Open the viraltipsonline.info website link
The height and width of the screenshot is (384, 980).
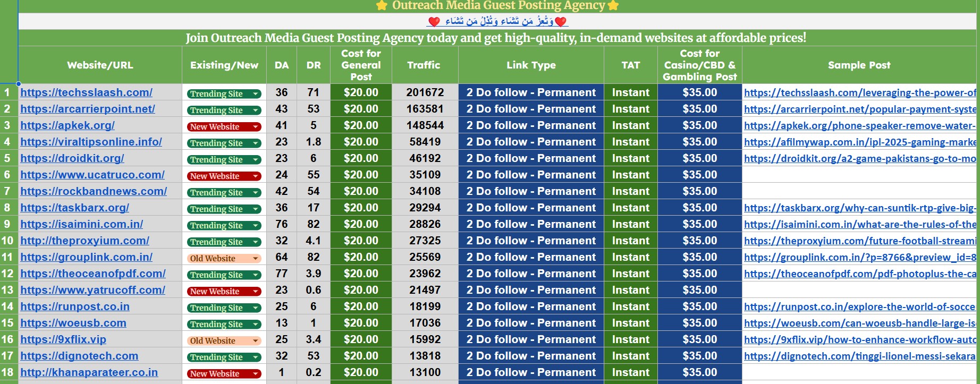tap(91, 142)
